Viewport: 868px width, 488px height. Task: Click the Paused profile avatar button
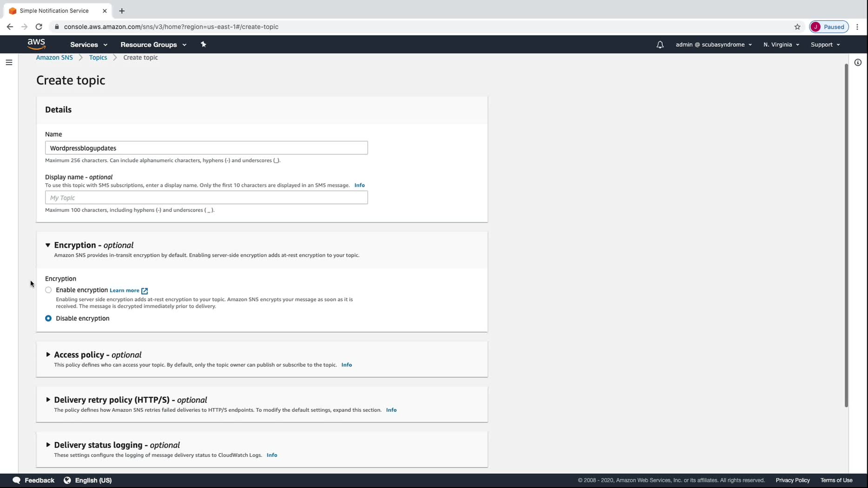[829, 27]
